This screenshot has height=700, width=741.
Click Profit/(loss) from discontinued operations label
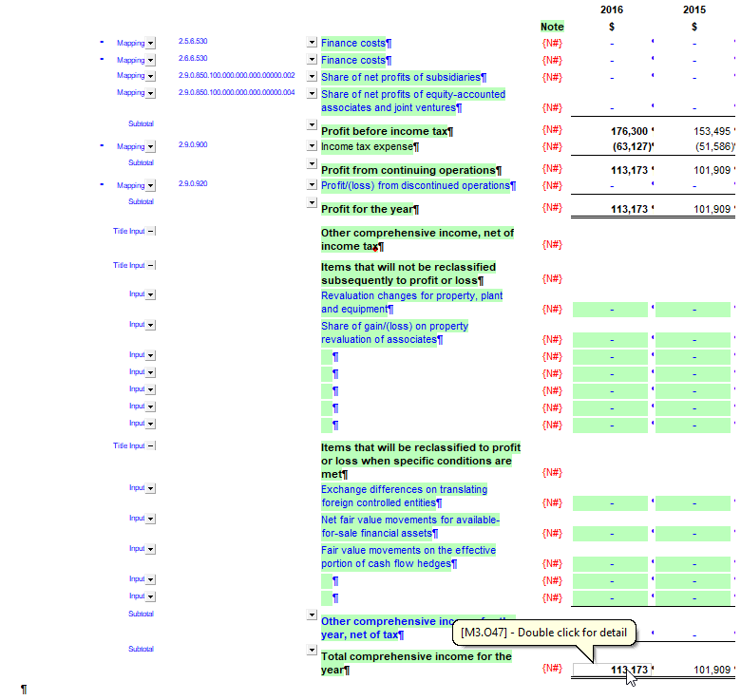tap(418, 185)
